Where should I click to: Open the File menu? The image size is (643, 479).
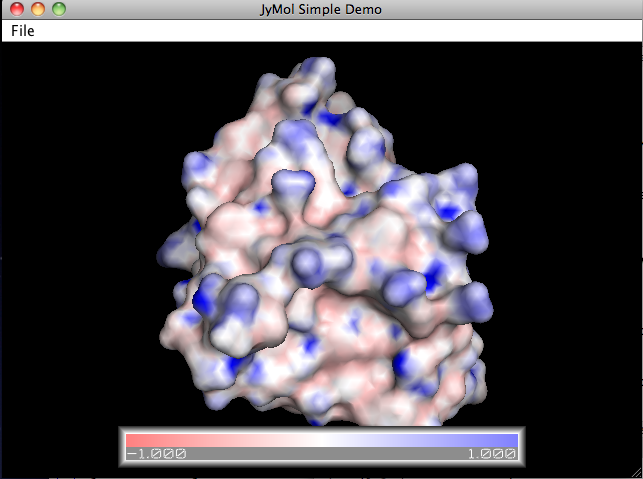tap(23, 31)
